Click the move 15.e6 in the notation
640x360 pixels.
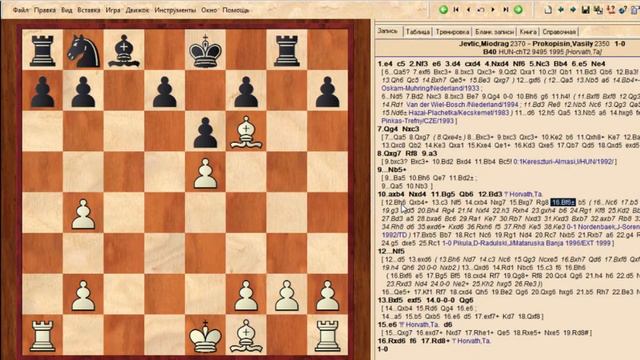[387, 324]
